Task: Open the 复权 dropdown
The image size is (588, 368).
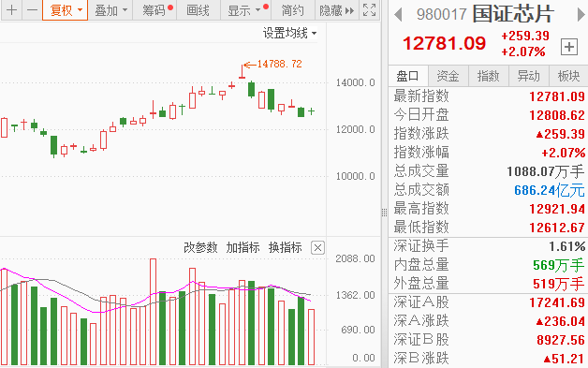Action: [x=66, y=10]
